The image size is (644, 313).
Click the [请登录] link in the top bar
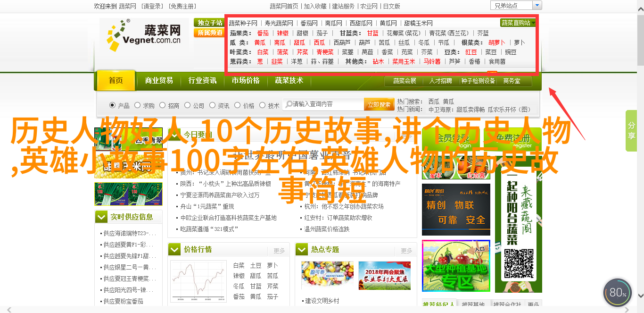point(151,6)
